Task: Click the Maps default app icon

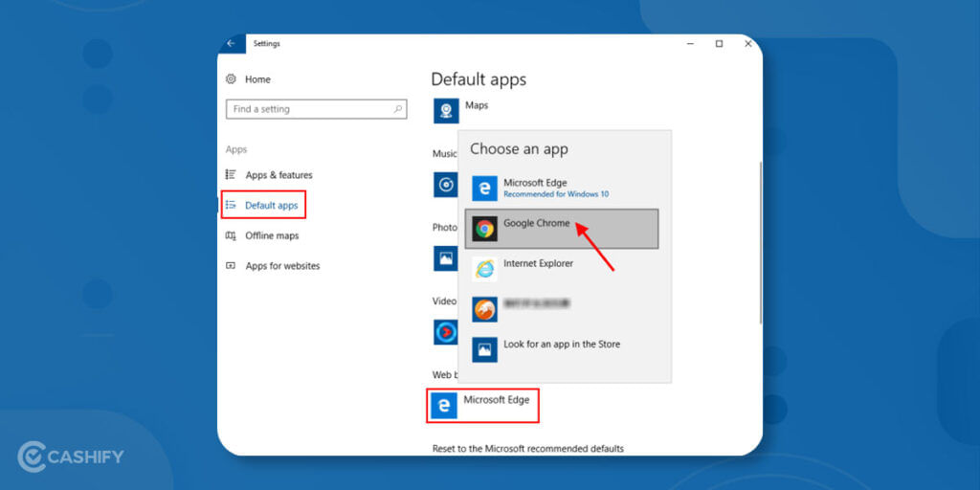Action: [x=446, y=111]
